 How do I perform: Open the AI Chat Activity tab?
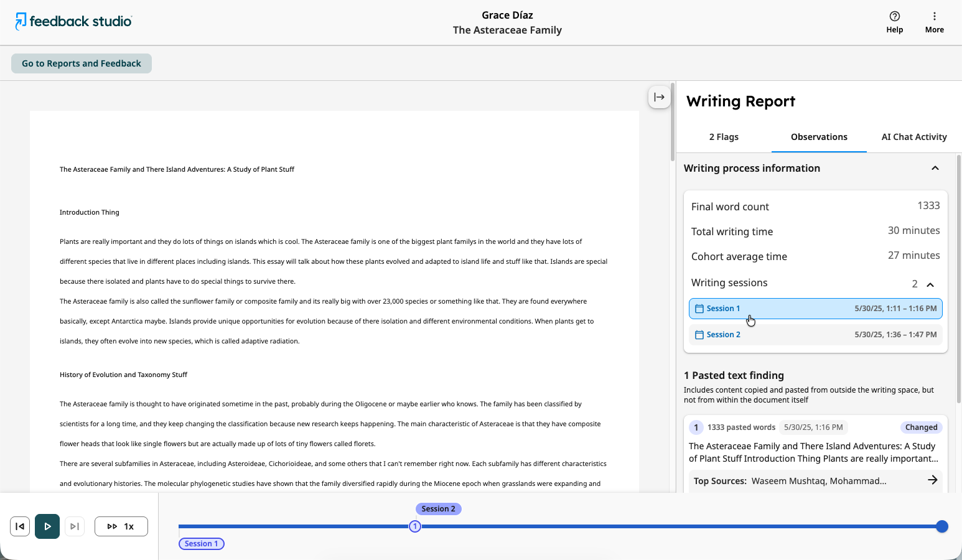[914, 137]
